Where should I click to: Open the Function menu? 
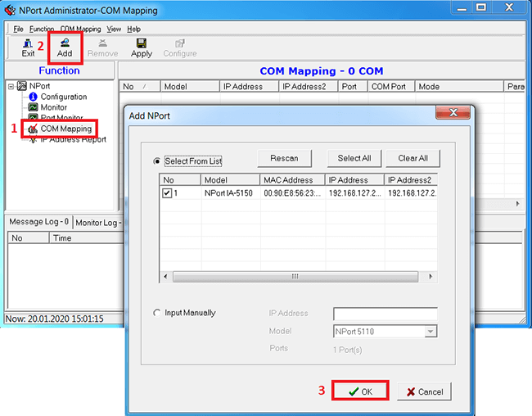click(42, 29)
